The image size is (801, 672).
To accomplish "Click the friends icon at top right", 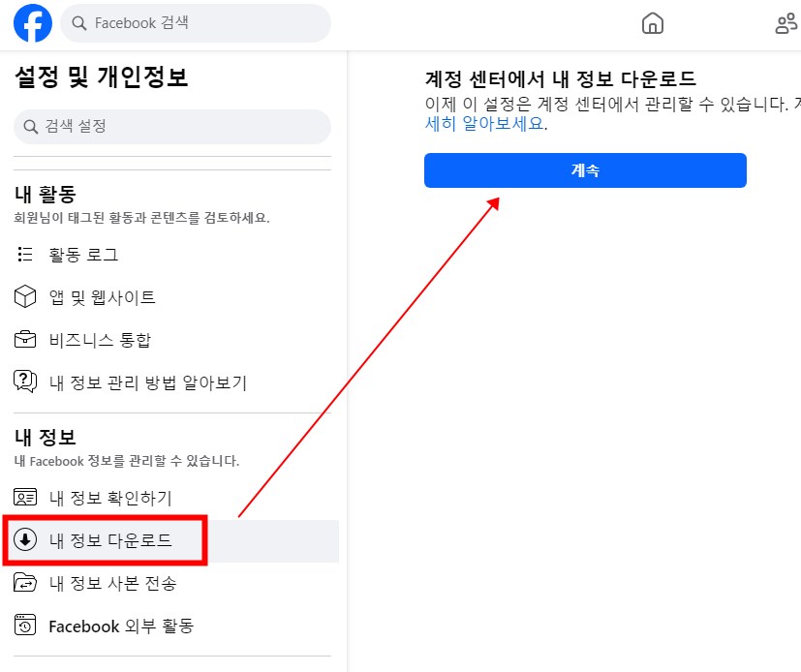I will point(786,23).
